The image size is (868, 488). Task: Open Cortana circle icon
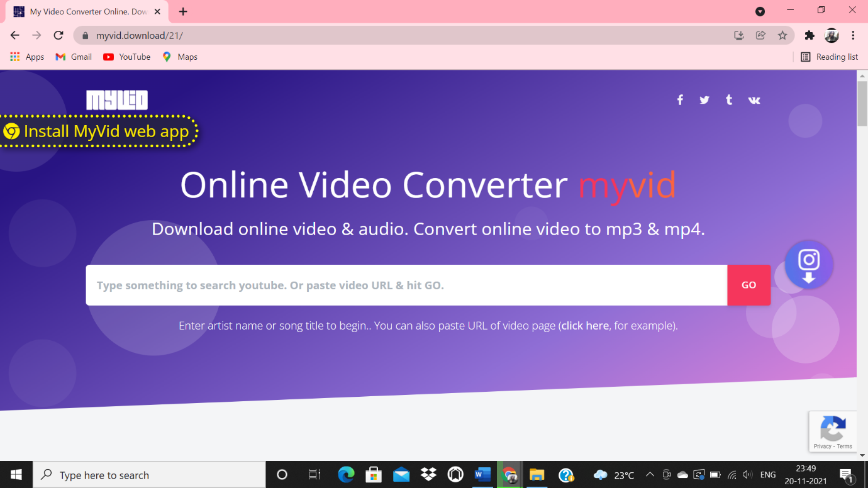[282, 475]
